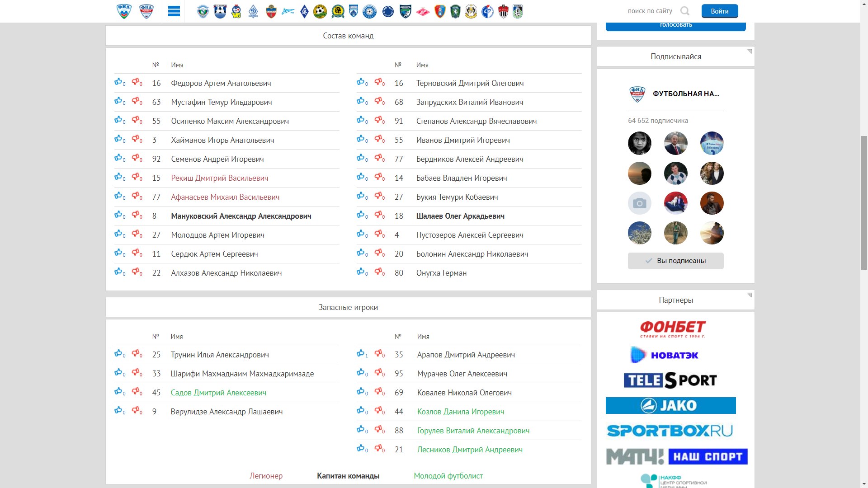Collapse the Подписывайся widget corner icon

749,51
